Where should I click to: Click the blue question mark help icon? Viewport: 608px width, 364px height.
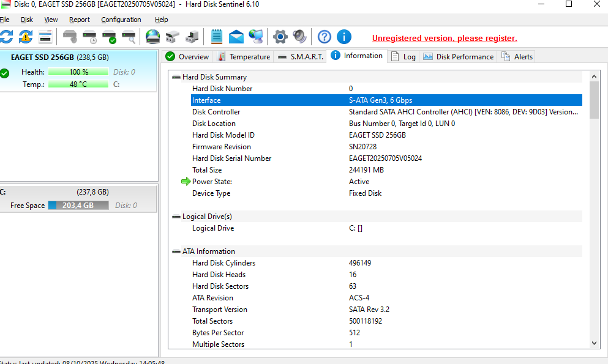tap(324, 37)
